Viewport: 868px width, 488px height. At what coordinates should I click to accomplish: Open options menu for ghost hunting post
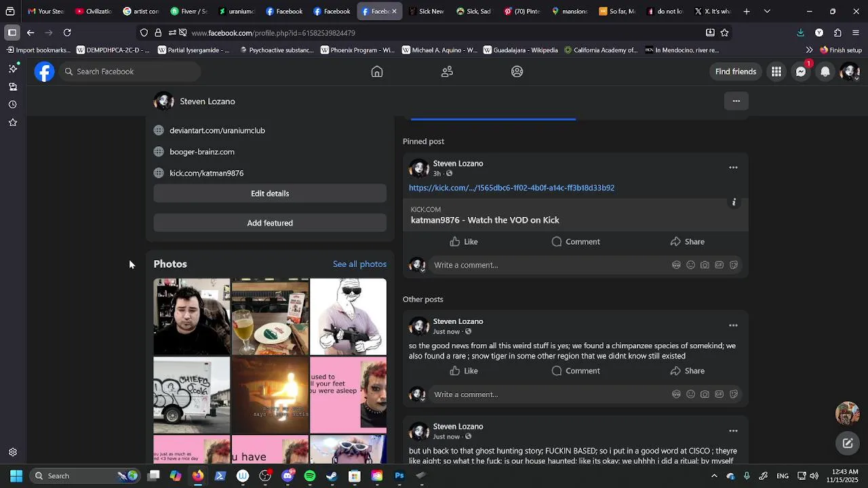click(733, 430)
